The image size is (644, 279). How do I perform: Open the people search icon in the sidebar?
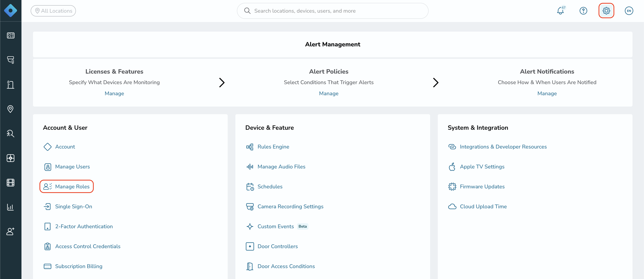(11, 134)
